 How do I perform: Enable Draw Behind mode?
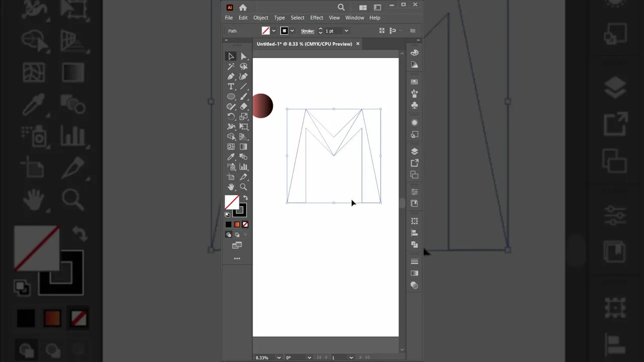click(237, 235)
